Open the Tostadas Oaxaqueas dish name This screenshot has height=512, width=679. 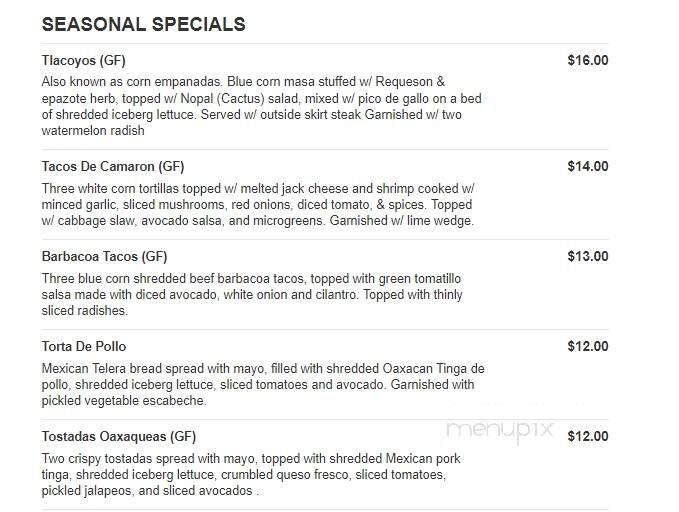pos(104,437)
